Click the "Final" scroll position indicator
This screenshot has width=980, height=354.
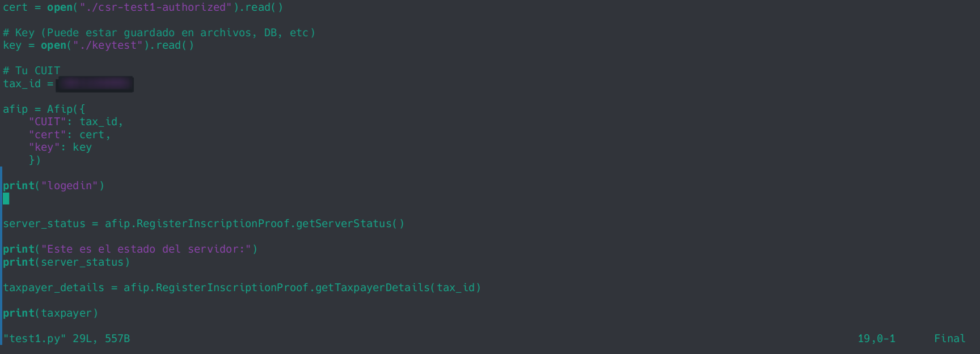tap(949, 339)
